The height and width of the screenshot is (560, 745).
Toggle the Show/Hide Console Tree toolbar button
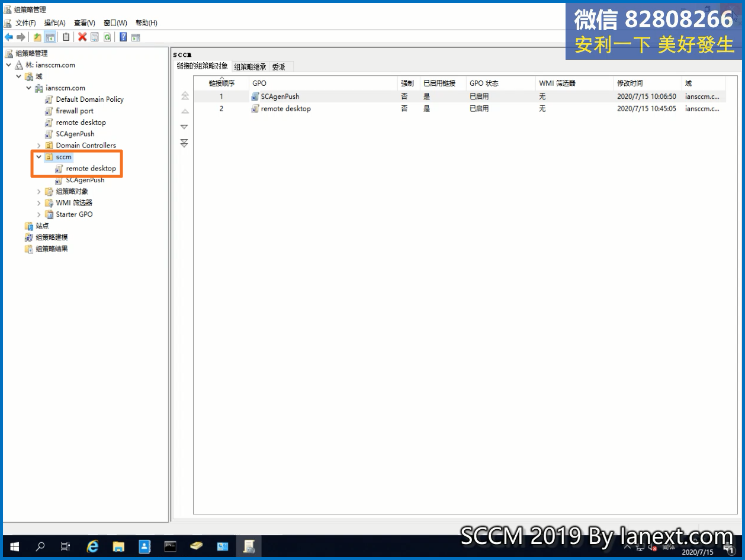point(50,37)
